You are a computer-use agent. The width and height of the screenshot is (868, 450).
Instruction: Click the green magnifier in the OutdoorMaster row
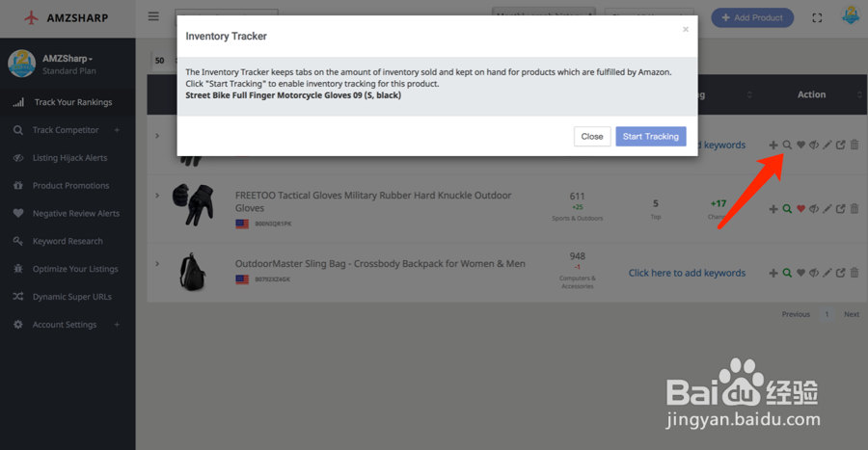[787, 273]
